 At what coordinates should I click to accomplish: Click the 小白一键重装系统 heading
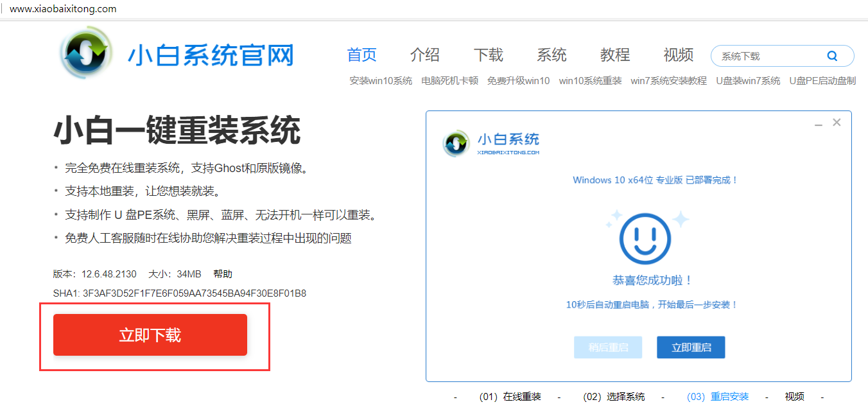(177, 130)
